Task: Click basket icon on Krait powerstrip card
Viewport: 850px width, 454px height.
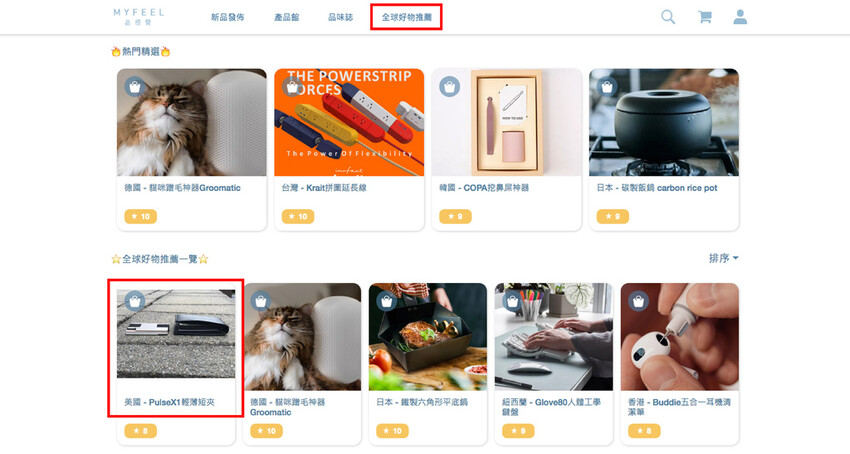Action: pyautogui.click(x=292, y=87)
